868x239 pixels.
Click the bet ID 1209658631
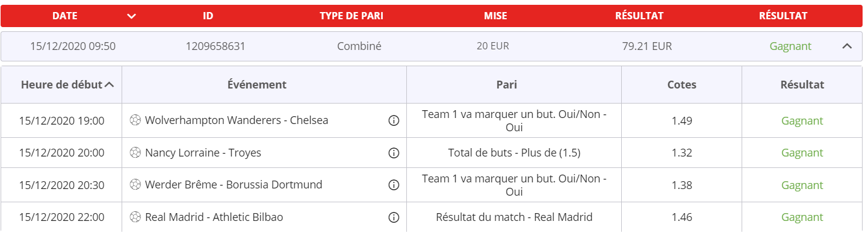[215, 46]
